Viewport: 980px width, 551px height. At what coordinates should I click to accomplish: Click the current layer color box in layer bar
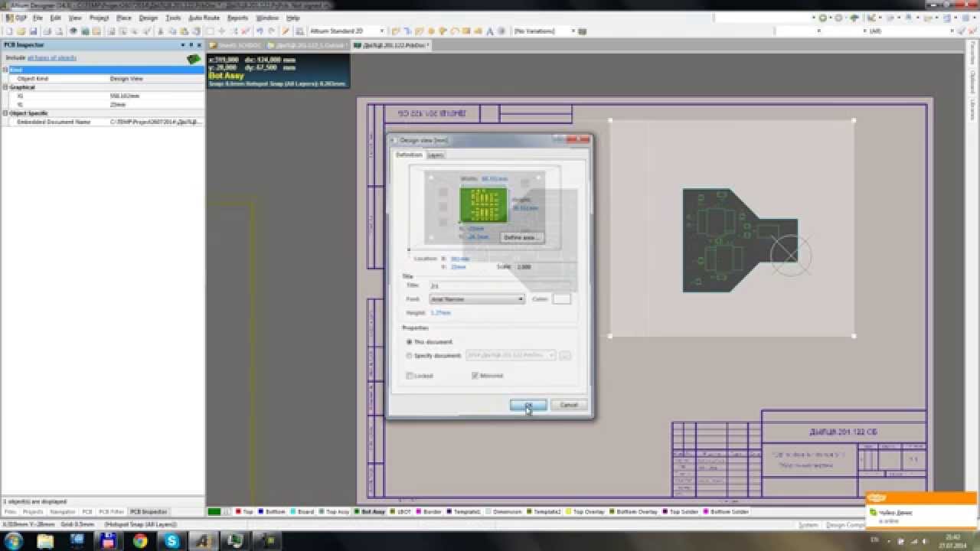click(x=214, y=511)
